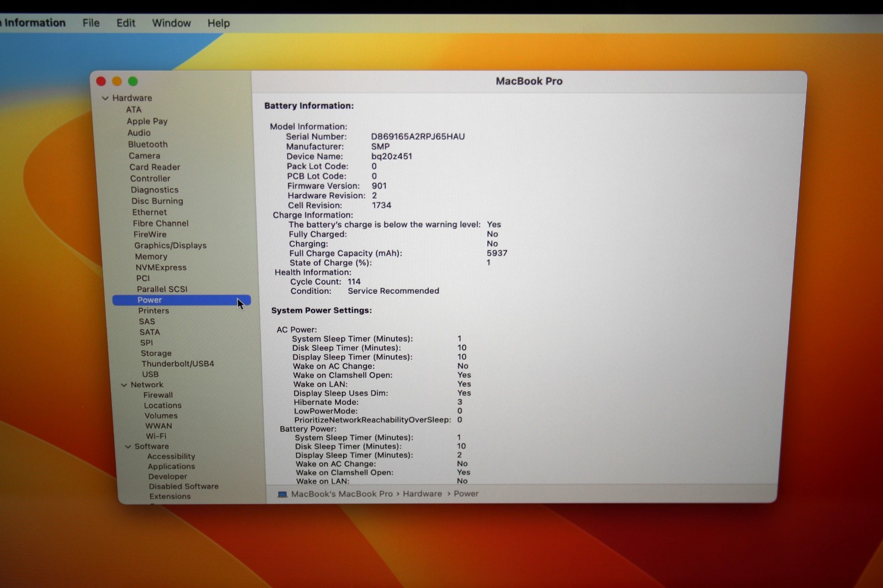This screenshot has width=883, height=588.
Task: Open the Edit menu
Action: pos(126,23)
